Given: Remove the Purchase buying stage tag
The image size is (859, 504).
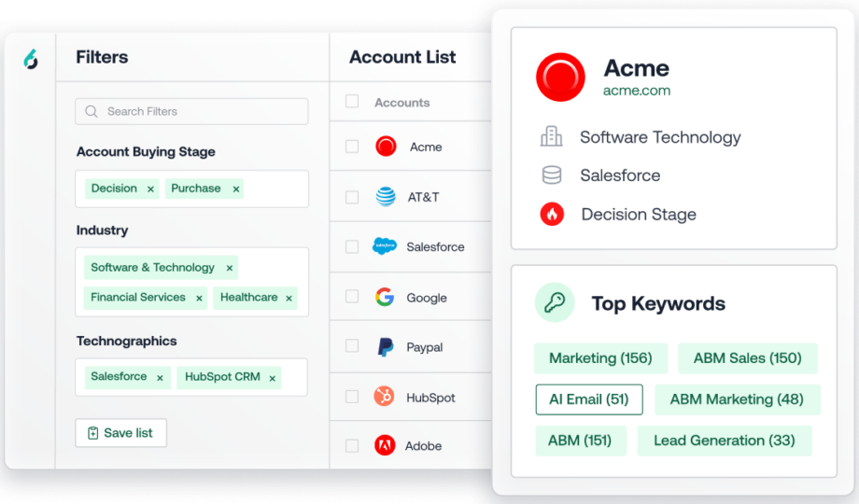Looking at the screenshot, I should click(236, 189).
